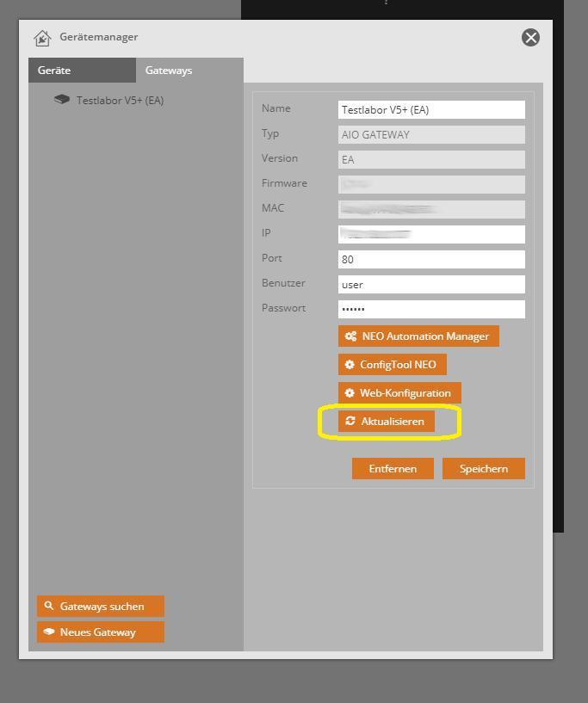The width and height of the screenshot is (588, 703).
Task: Launch ConfigTool NEO
Action: pyautogui.click(x=392, y=365)
